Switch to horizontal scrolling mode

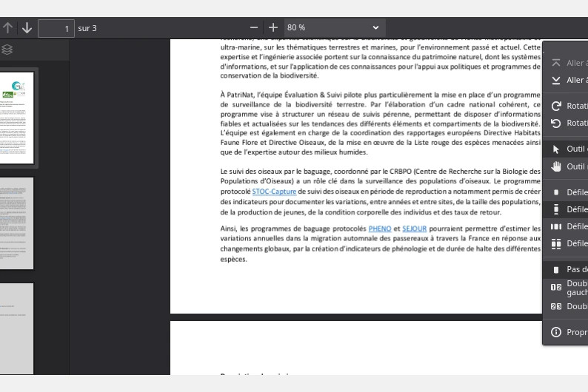[567, 226]
